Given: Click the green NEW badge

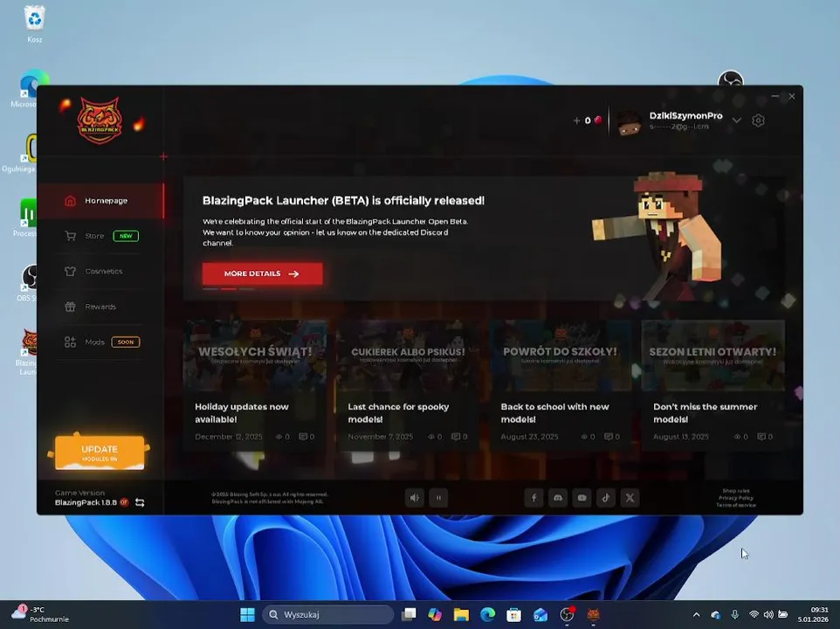Looking at the screenshot, I should click(x=126, y=236).
